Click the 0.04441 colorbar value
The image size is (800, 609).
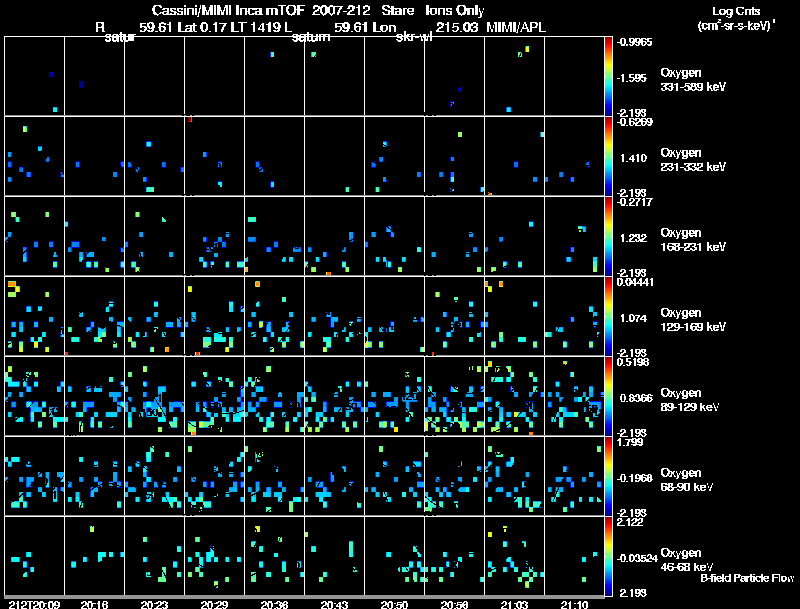pos(635,282)
